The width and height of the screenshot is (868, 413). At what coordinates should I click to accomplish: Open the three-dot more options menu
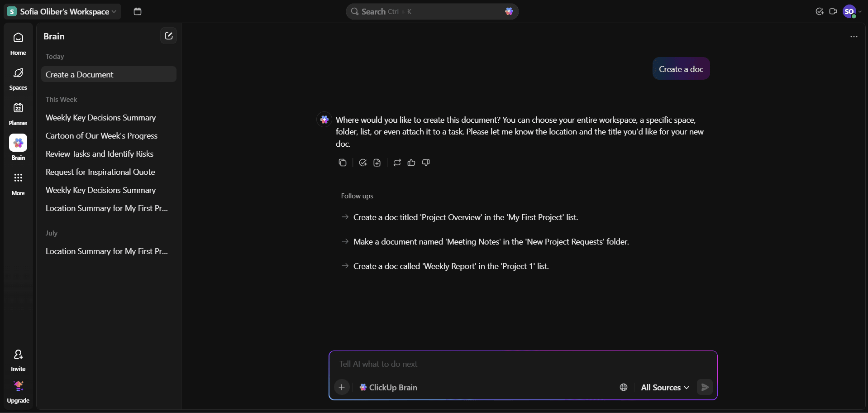(854, 37)
